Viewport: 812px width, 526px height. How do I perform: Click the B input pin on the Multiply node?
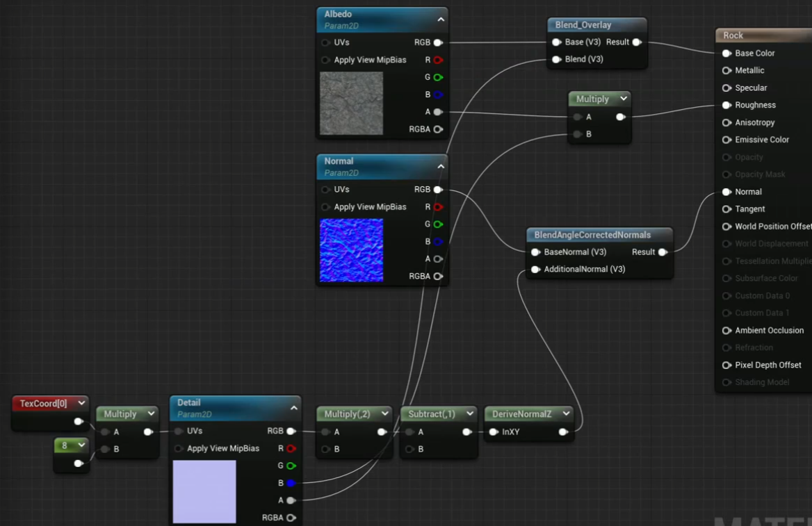click(578, 134)
